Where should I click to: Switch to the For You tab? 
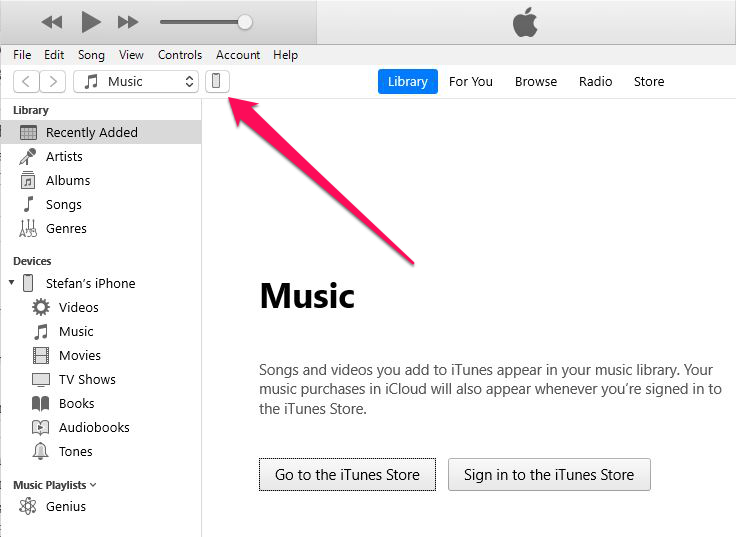pos(471,82)
